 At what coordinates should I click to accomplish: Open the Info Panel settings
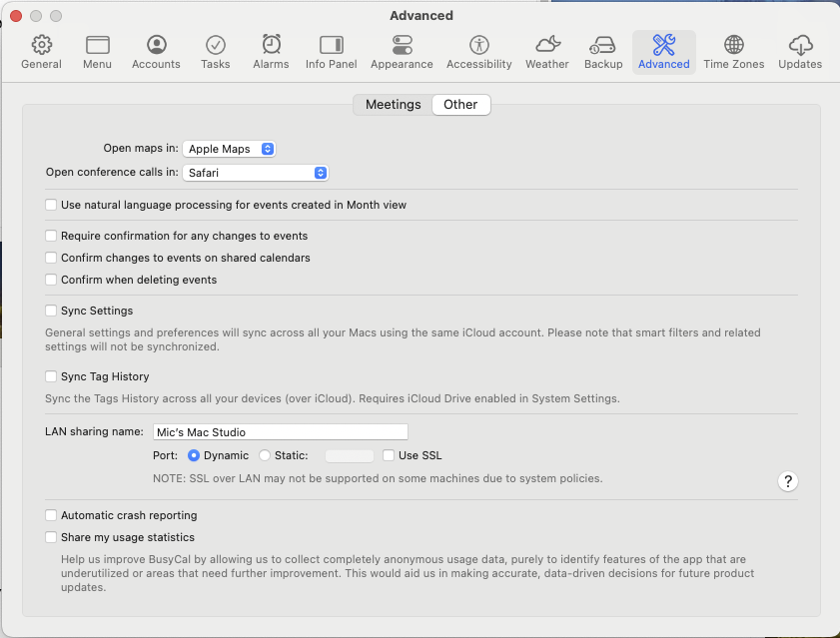point(331,51)
